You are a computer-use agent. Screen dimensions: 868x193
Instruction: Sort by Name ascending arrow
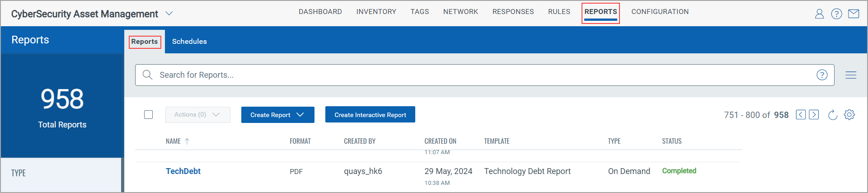coord(187,141)
